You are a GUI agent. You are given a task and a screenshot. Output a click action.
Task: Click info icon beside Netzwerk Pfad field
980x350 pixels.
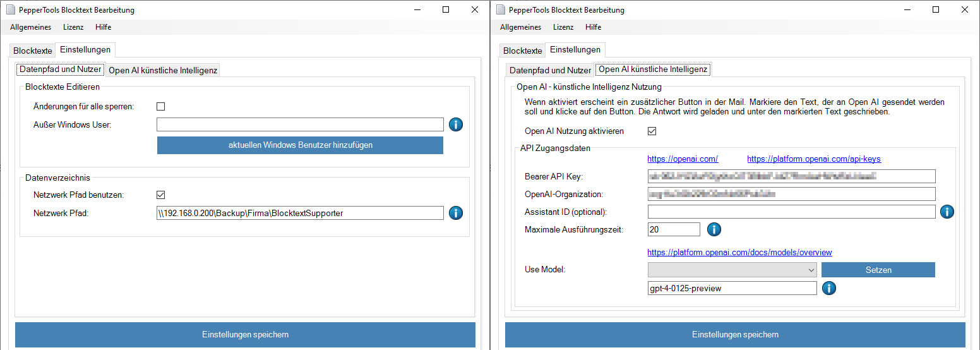456,213
